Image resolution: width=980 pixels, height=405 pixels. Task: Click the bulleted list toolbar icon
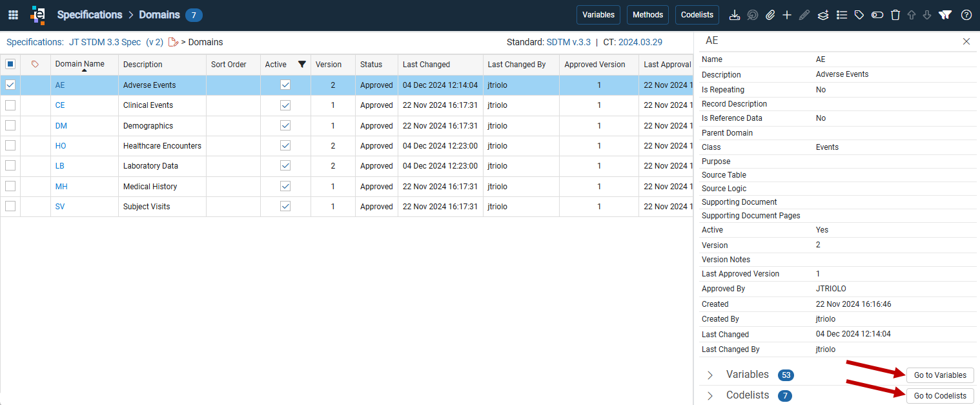coord(842,15)
